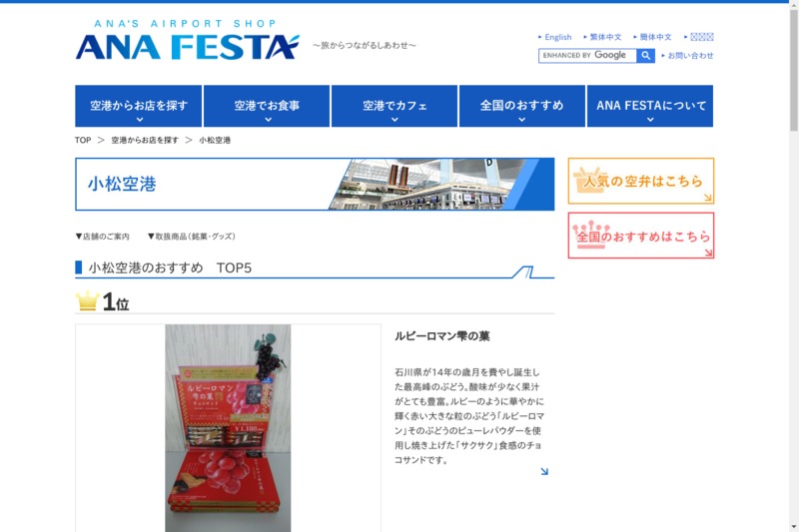799x532 pixels.
Task: Expand the 空港でカフェ menu
Action: [395, 106]
